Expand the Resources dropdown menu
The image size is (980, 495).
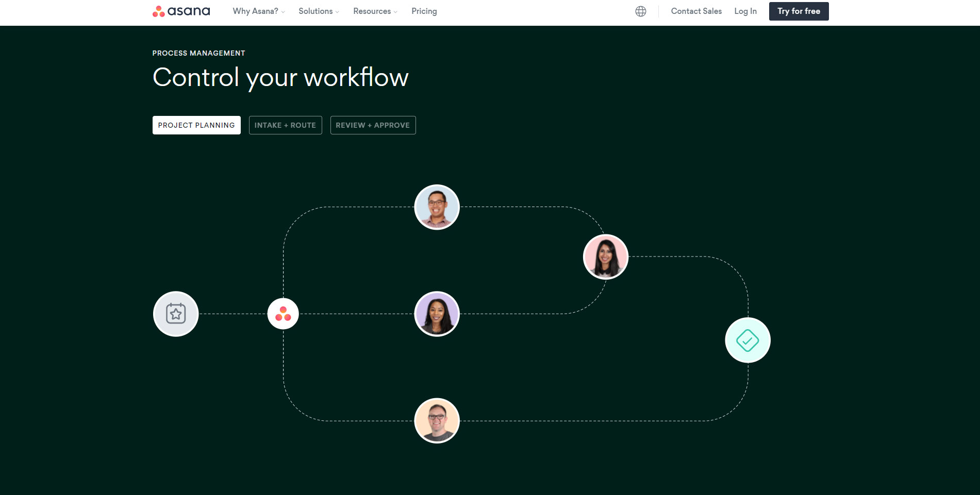coord(375,11)
